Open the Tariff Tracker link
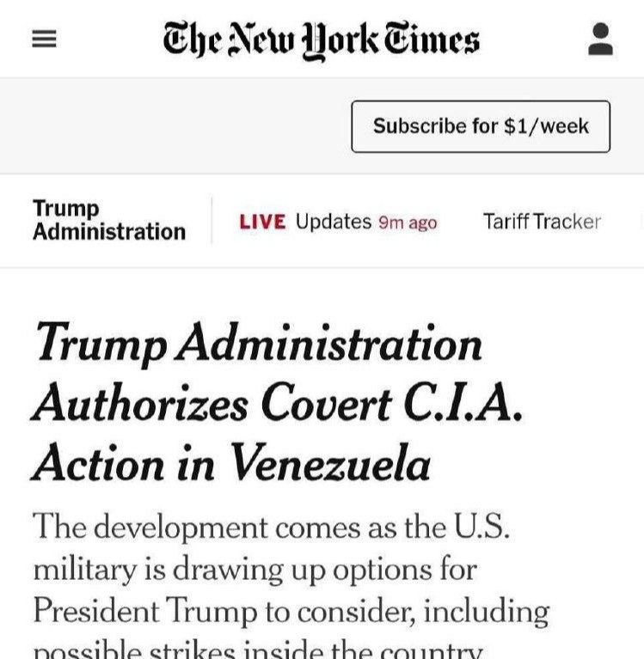This screenshot has width=644, height=659. click(x=542, y=222)
